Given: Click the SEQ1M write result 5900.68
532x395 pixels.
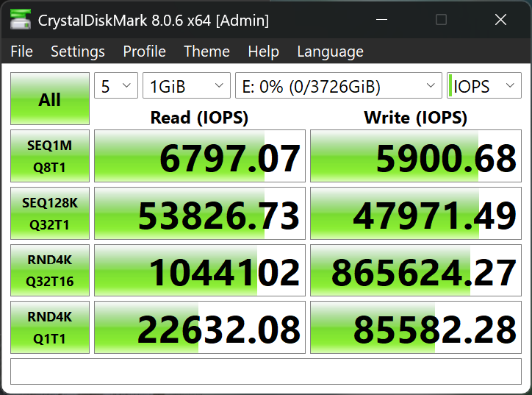Looking at the screenshot, I should click(x=416, y=156).
